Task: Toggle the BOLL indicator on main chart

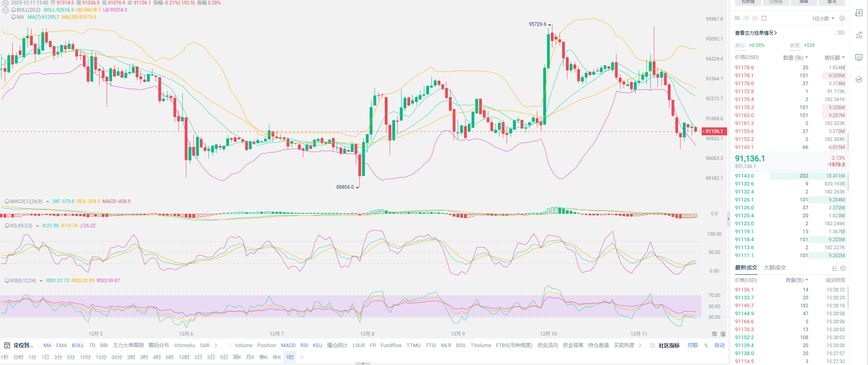Action: point(78,345)
